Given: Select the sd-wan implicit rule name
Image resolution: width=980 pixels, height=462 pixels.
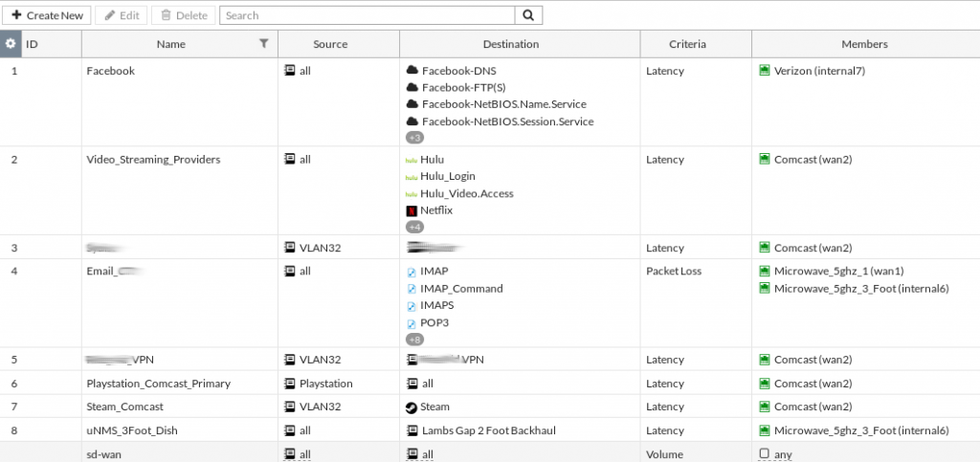Looking at the screenshot, I should coord(103,454).
